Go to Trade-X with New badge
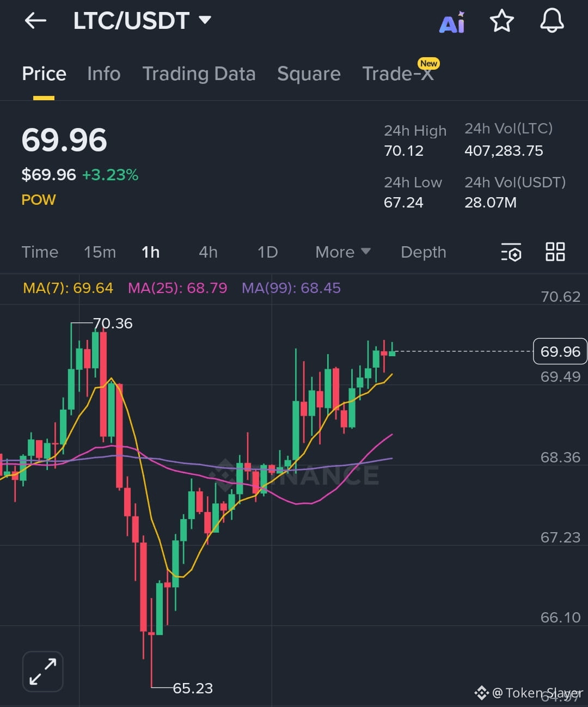The height and width of the screenshot is (707, 588). click(x=398, y=74)
